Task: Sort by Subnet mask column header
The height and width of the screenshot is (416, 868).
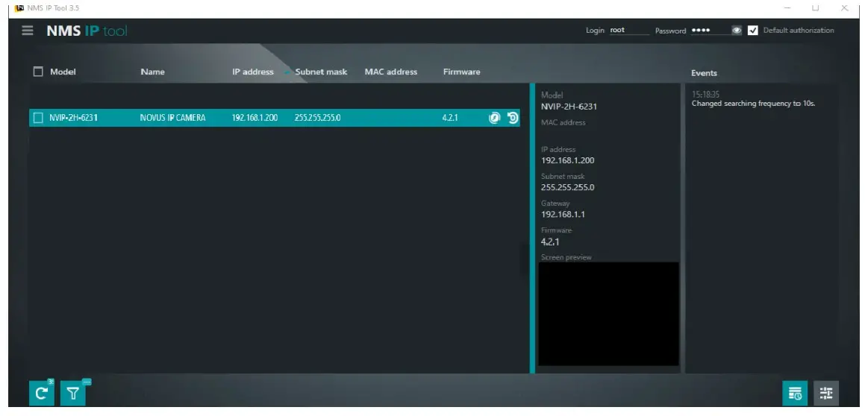Action: [x=321, y=72]
